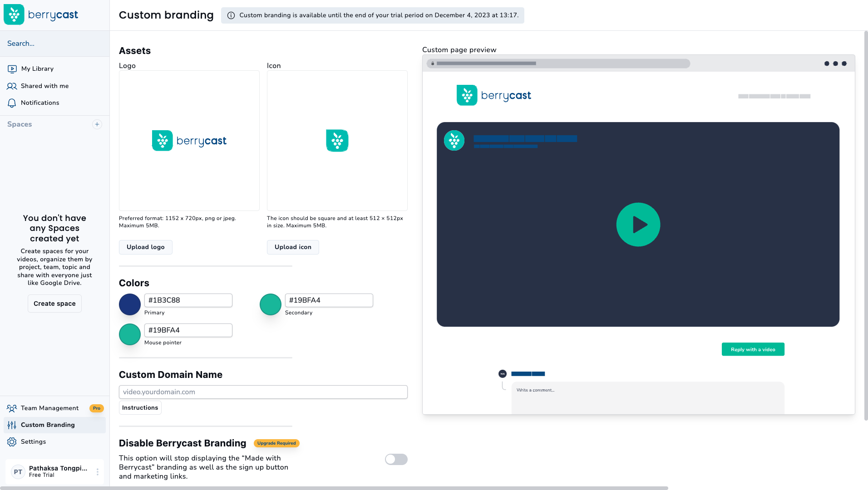Add a new space with the plus icon
Screen dimensions: 868x490
click(x=97, y=124)
